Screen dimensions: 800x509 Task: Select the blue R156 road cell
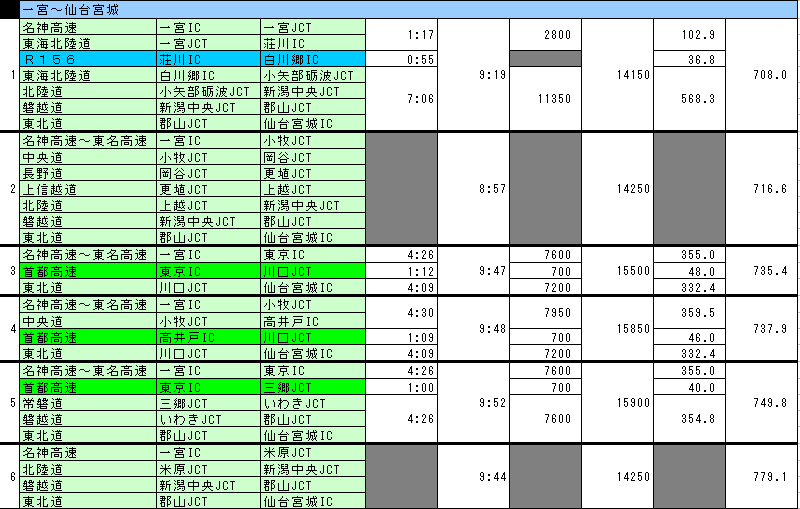click(88, 59)
